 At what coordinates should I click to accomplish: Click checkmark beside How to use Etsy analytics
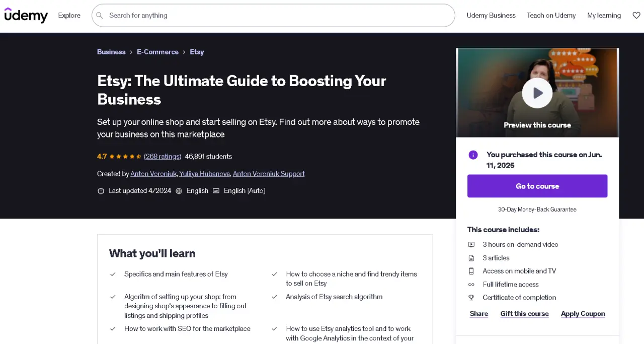point(274,329)
